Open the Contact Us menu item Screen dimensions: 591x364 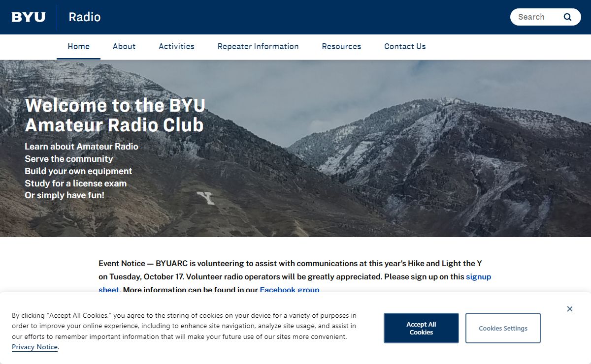tap(405, 46)
